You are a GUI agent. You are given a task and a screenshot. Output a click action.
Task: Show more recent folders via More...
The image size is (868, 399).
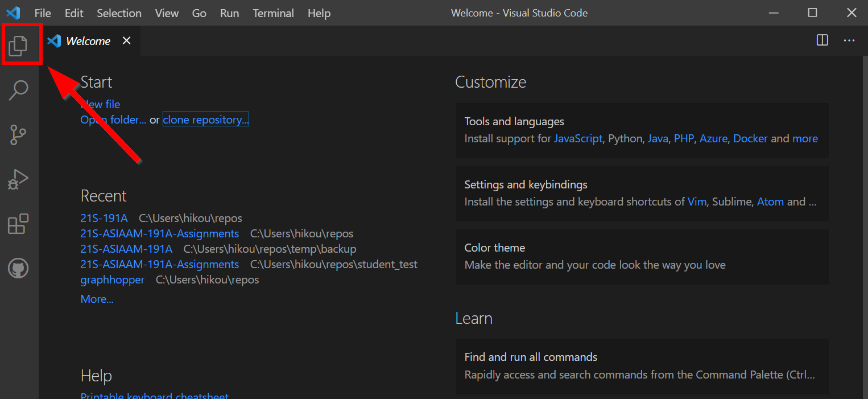[x=97, y=299]
